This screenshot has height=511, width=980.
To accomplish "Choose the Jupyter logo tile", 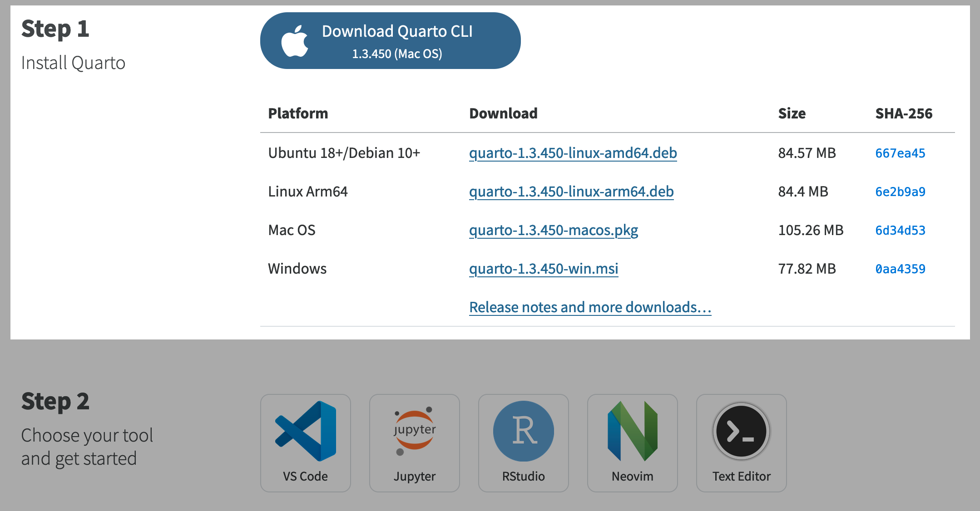I will 415,431.
